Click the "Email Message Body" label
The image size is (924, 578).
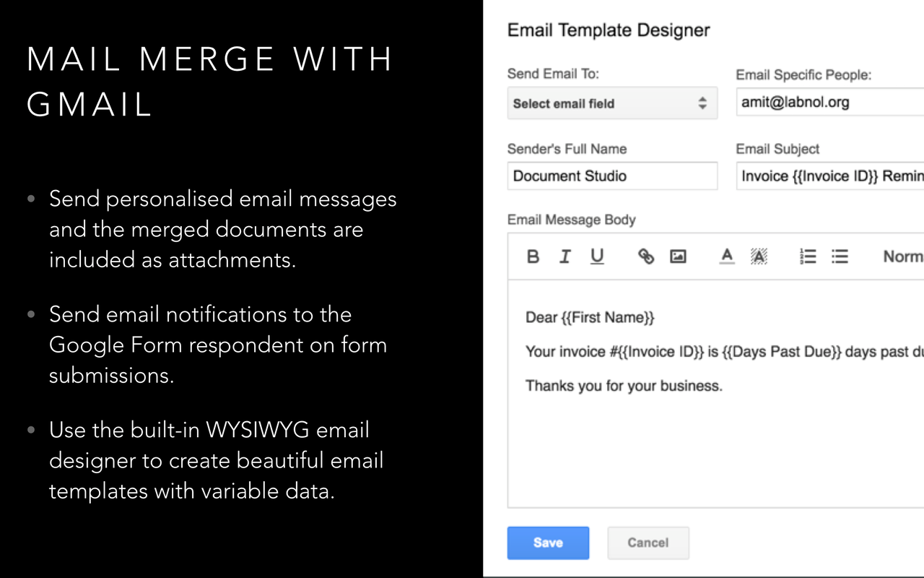pos(571,220)
